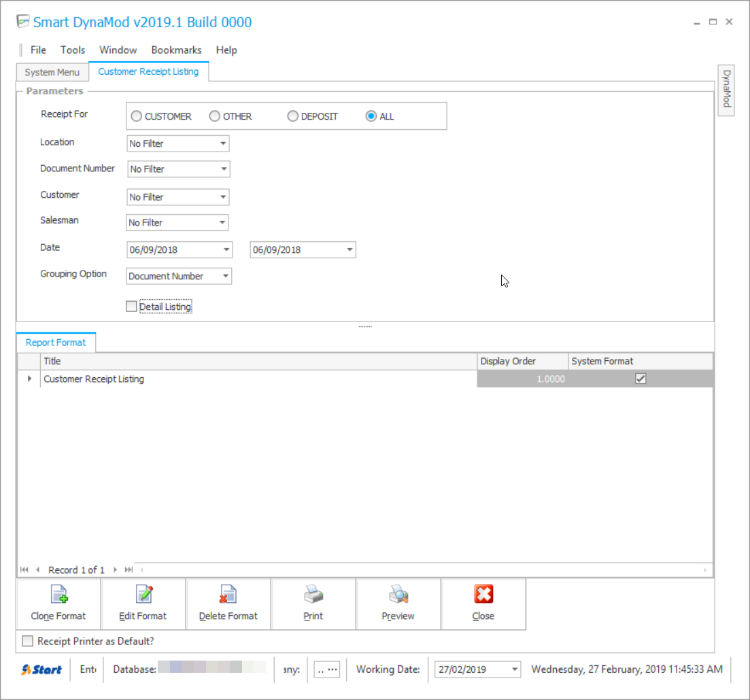Click the menu bar grip handle
This screenshot has height=700, width=750.
click(x=21, y=50)
